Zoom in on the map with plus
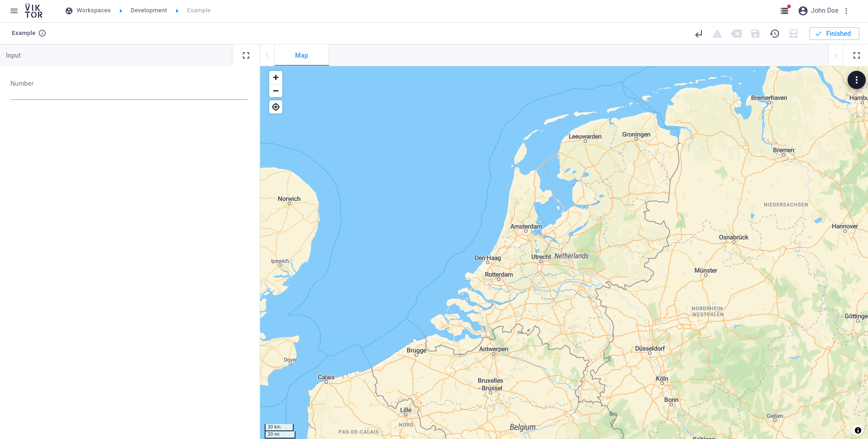Image resolution: width=868 pixels, height=439 pixels. [276, 78]
